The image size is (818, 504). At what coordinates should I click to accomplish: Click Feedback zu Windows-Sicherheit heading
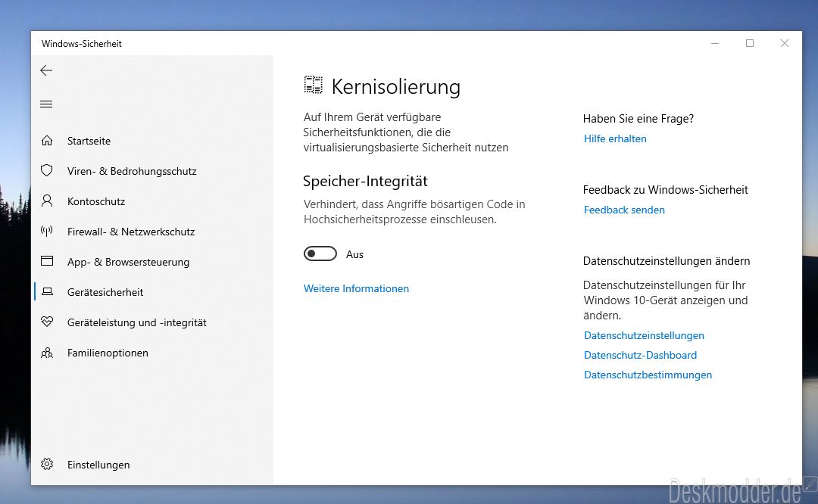(666, 190)
